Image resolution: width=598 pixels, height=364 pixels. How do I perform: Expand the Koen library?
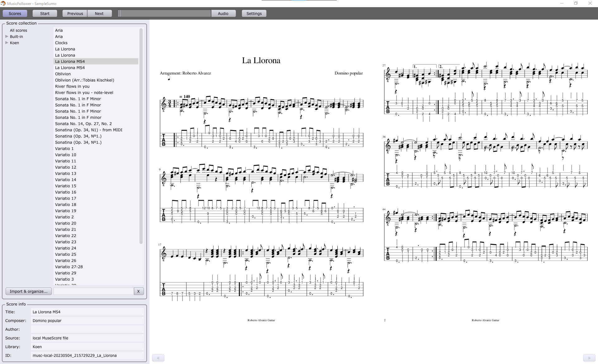(x=7, y=43)
